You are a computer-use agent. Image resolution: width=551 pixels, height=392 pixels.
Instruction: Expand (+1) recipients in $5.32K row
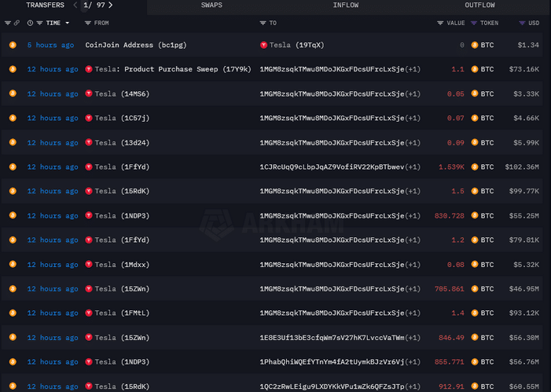click(x=413, y=265)
